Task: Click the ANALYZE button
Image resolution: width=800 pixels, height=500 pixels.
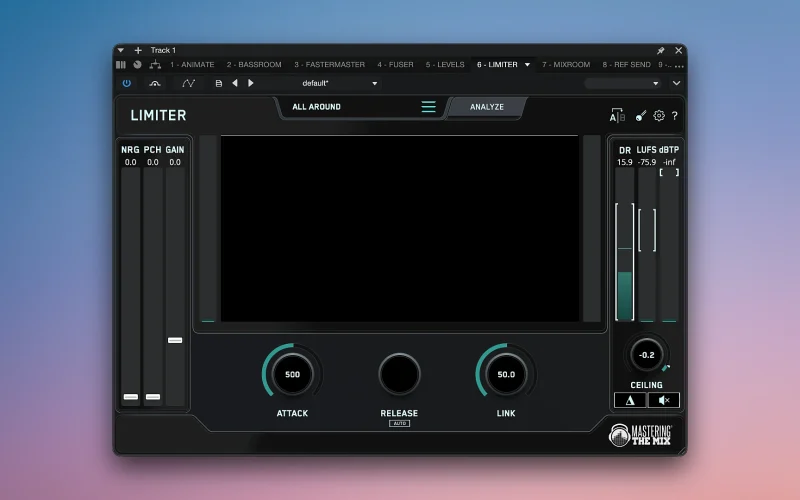Action: [487, 107]
